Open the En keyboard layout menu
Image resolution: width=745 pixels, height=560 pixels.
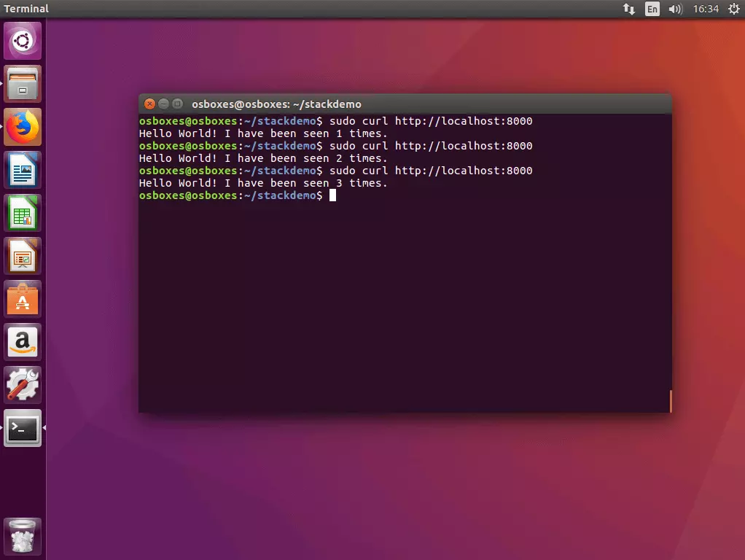652,9
